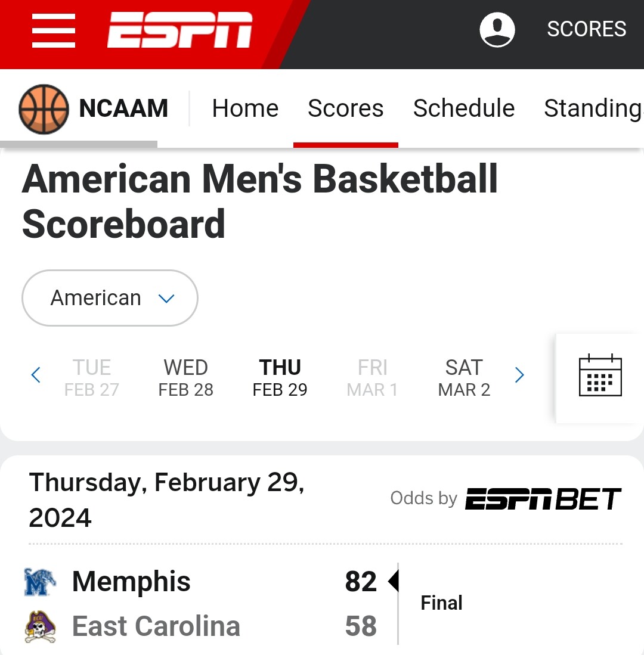Open the user profile icon
The height and width of the screenshot is (655, 644).
click(x=497, y=29)
